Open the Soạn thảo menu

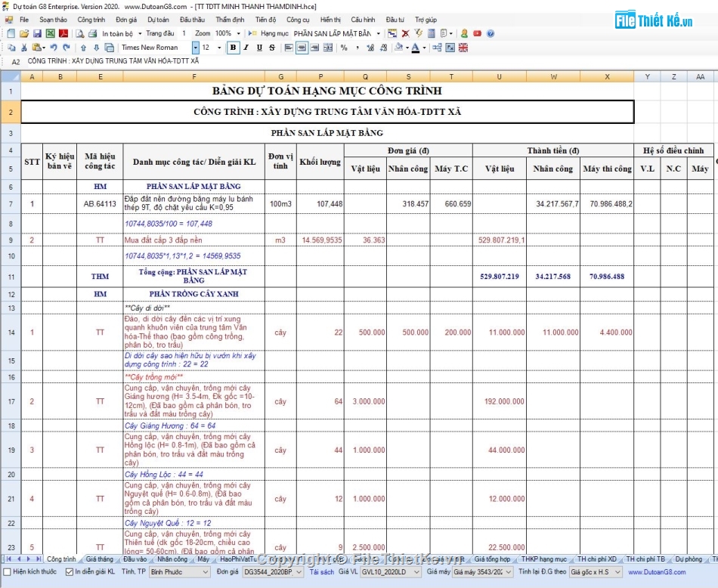53,20
